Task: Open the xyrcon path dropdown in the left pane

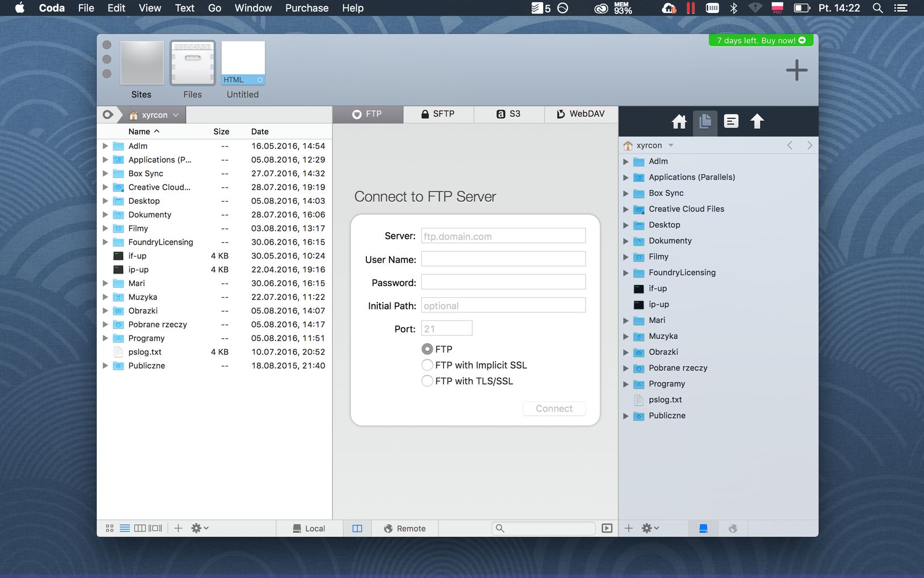Action: coord(155,115)
